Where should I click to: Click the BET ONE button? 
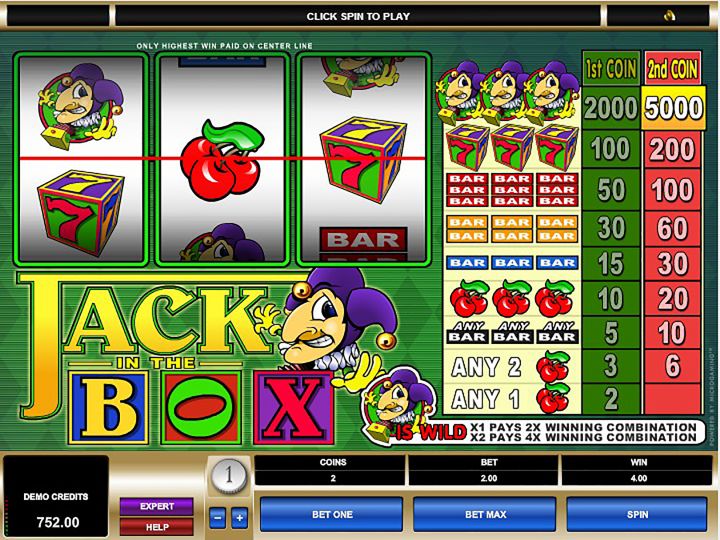click(x=332, y=514)
